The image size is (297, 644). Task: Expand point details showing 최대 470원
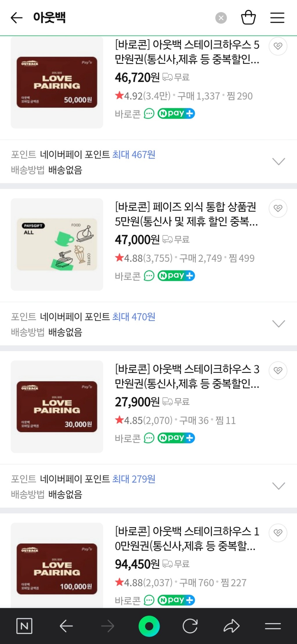tap(279, 324)
